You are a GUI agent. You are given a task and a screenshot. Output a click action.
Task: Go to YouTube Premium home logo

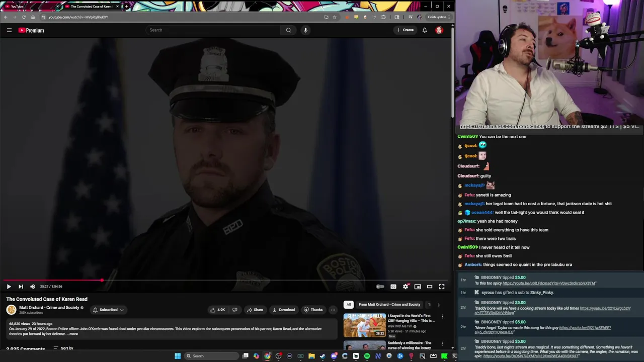click(31, 30)
